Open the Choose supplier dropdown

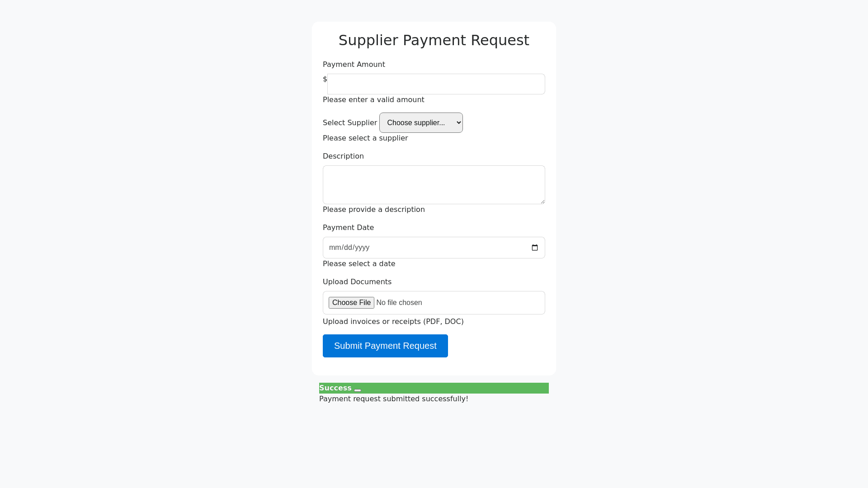(421, 123)
